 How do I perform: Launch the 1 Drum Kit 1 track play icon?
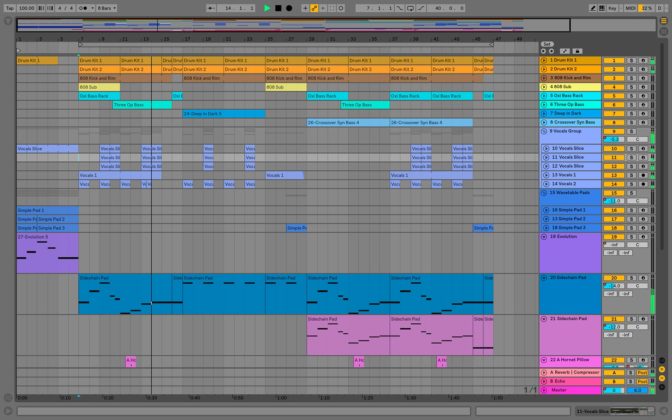point(544,60)
